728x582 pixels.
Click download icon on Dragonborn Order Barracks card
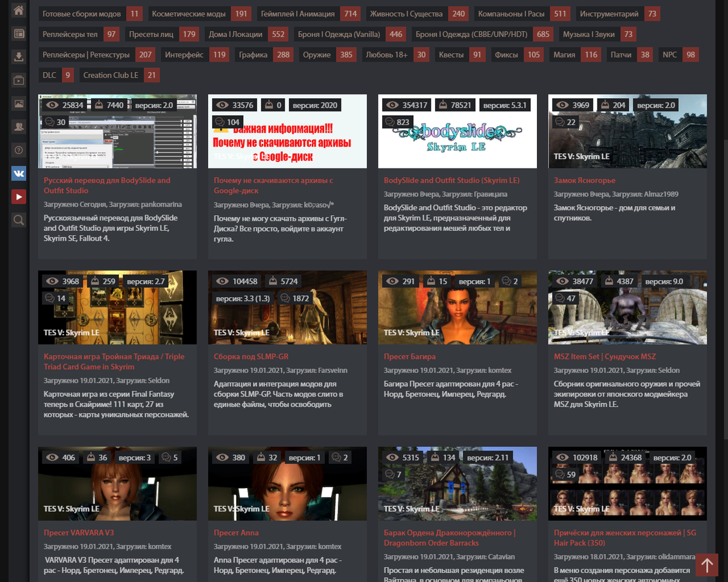point(435,458)
